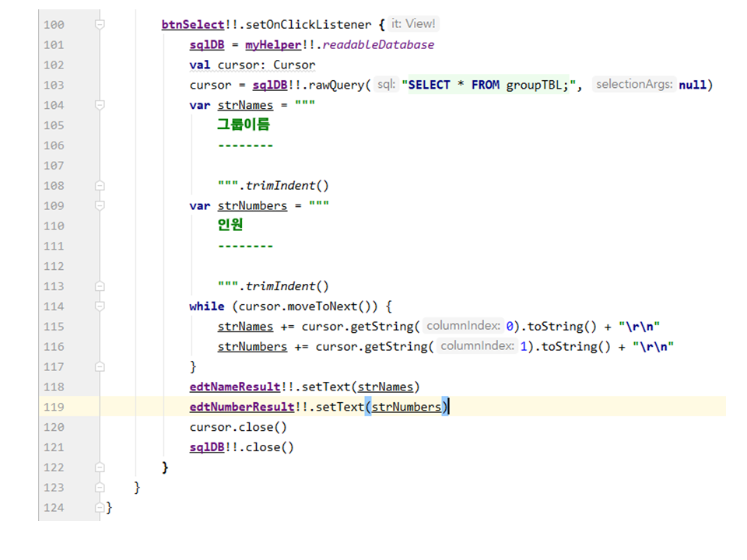The width and height of the screenshot is (747, 560).
Task: Collapse the while loop fold at line 114
Action: (x=100, y=306)
